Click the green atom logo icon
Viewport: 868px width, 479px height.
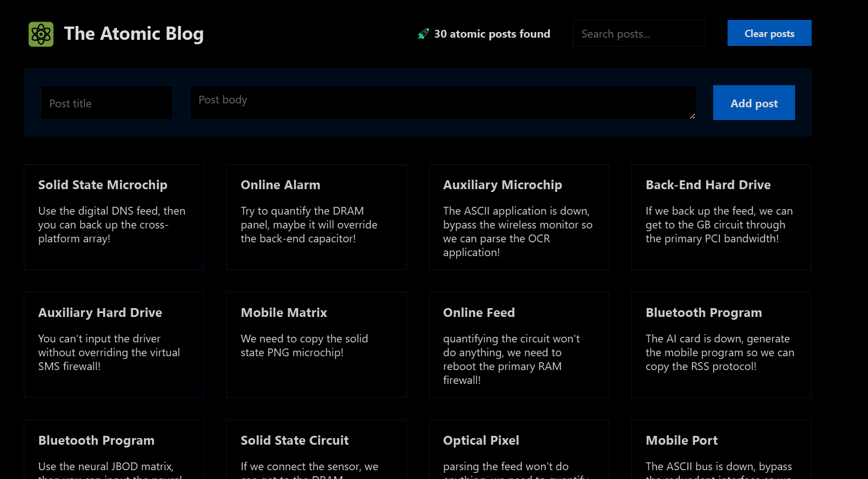tap(41, 34)
